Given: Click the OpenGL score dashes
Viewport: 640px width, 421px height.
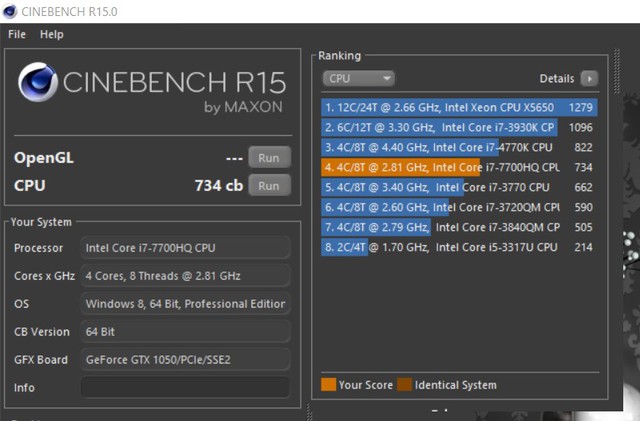Looking at the screenshot, I should (x=234, y=158).
